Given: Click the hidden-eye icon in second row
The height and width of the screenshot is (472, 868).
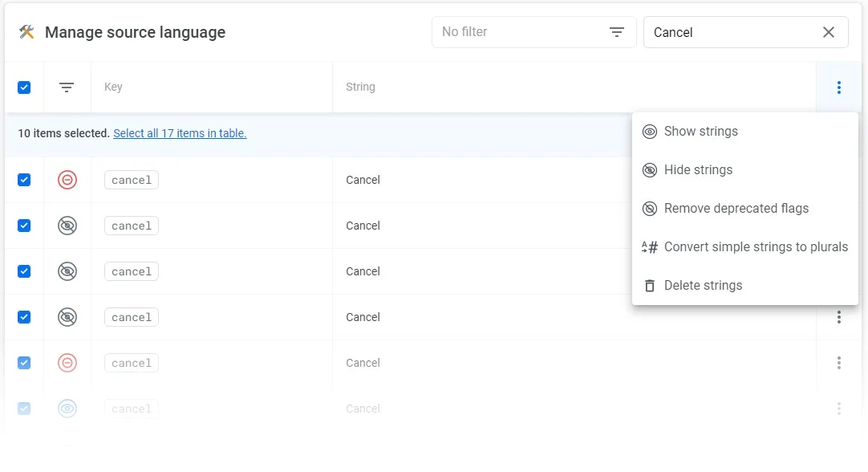Looking at the screenshot, I should (67, 226).
